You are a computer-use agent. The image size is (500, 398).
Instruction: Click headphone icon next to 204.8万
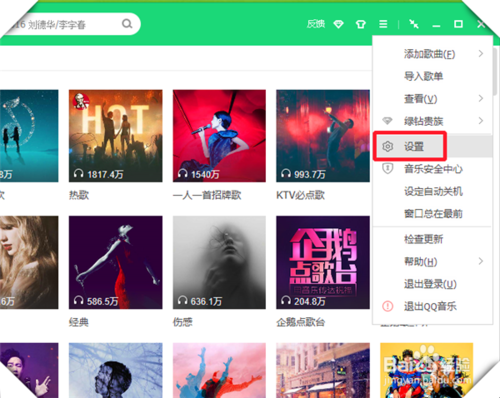[x=286, y=300]
